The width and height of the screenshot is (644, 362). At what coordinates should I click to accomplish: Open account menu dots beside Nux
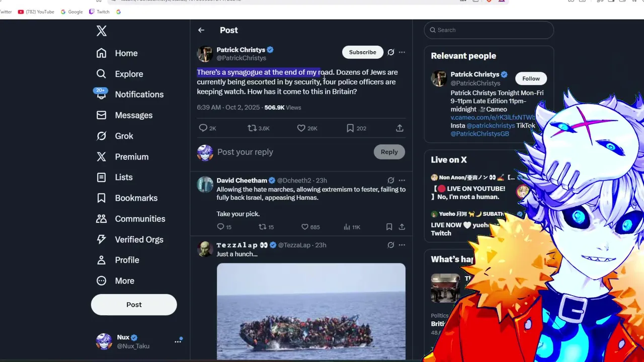click(x=178, y=341)
